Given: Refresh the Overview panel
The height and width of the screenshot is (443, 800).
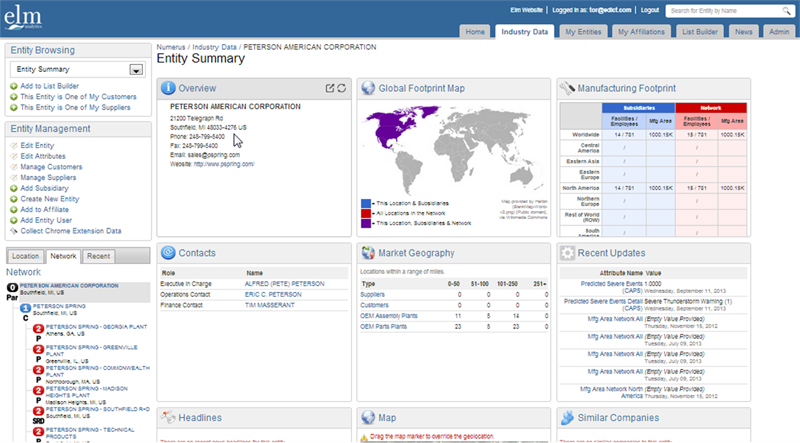Looking at the screenshot, I should 341,88.
